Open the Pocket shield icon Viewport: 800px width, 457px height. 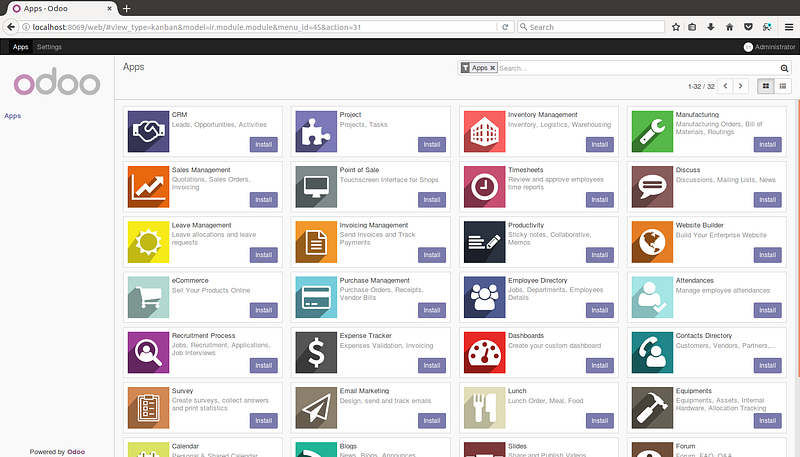[748, 27]
